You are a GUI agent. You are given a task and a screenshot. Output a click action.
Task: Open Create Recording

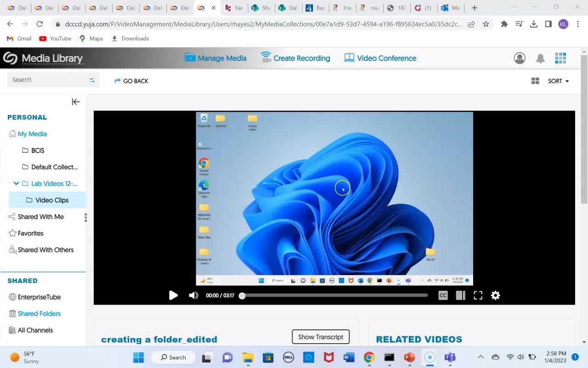point(295,58)
